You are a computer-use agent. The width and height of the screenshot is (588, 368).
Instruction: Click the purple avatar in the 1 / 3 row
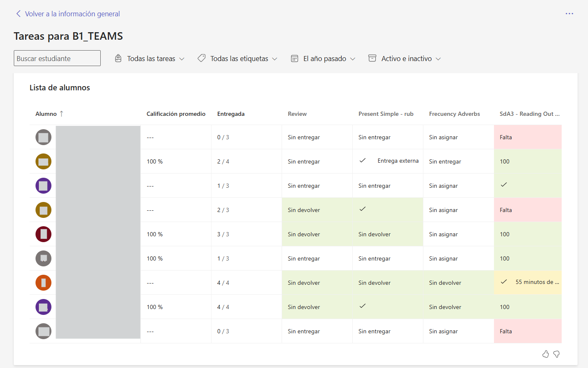(43, 186)
